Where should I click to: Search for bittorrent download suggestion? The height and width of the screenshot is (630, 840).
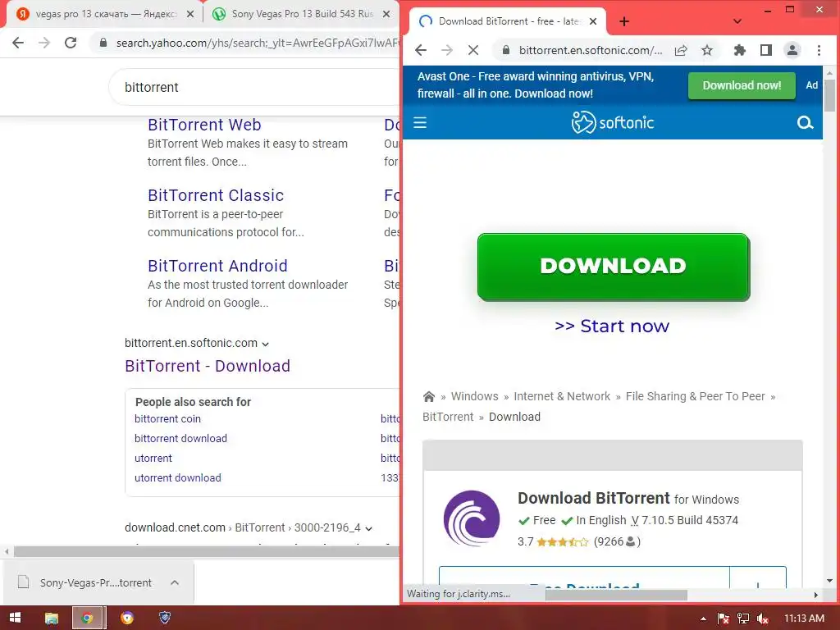[181, 438]
